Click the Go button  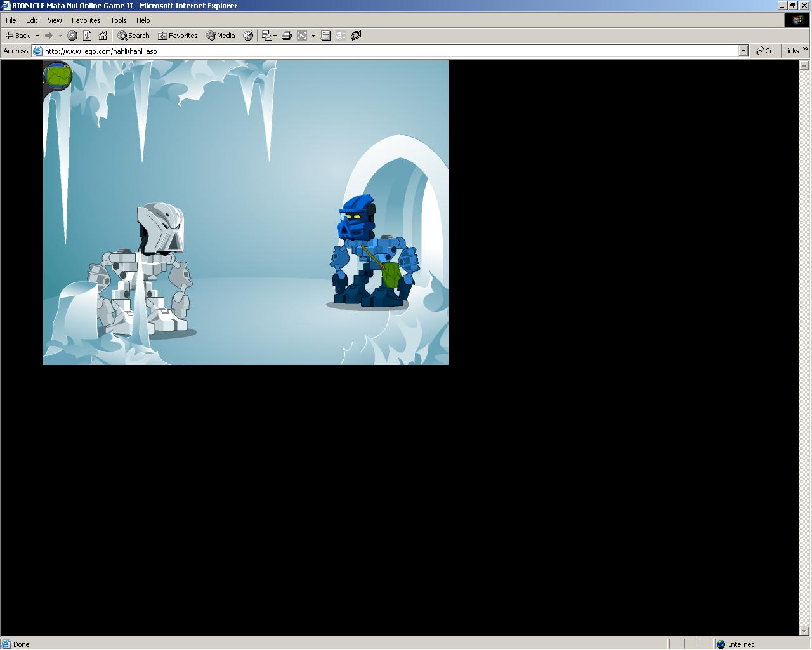[x=765, y=51]
